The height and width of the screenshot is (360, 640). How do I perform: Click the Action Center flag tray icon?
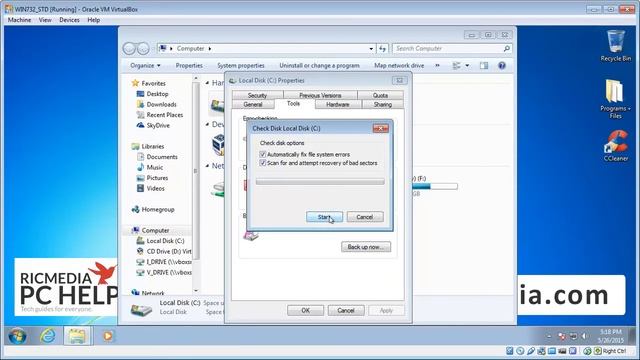click(562, 336)
